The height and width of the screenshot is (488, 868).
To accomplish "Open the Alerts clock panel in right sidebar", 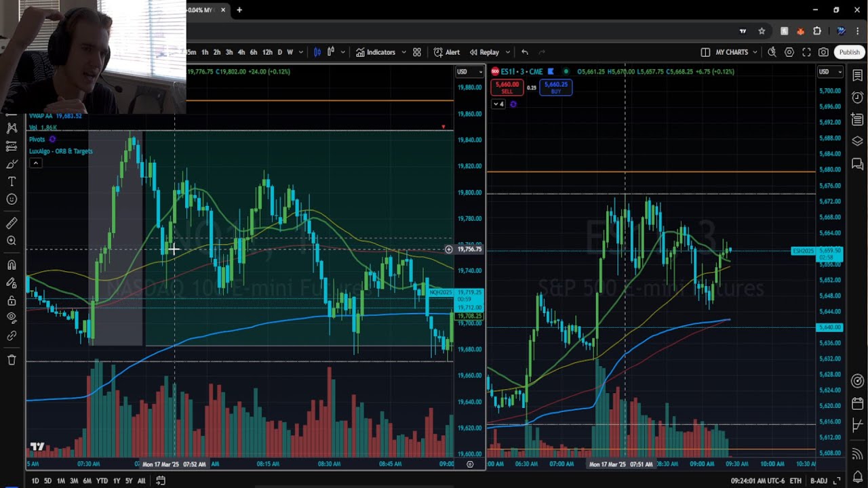I will [x=857, y=97].
